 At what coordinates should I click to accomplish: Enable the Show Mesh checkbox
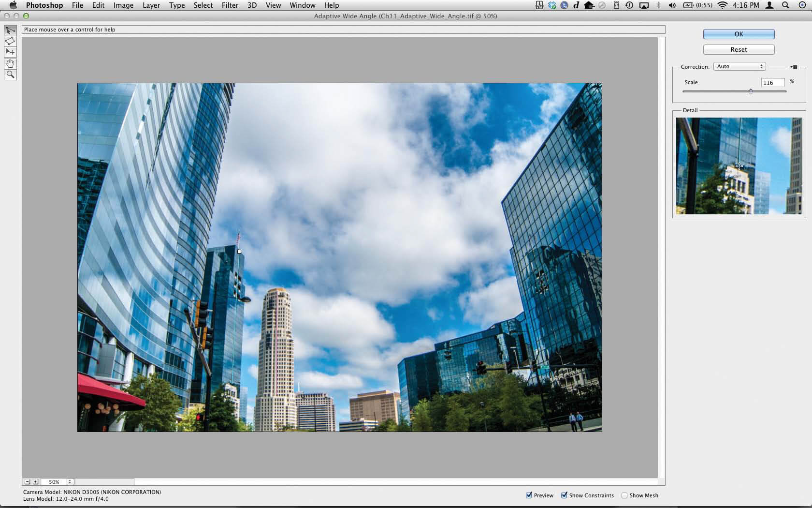point(624,495)
